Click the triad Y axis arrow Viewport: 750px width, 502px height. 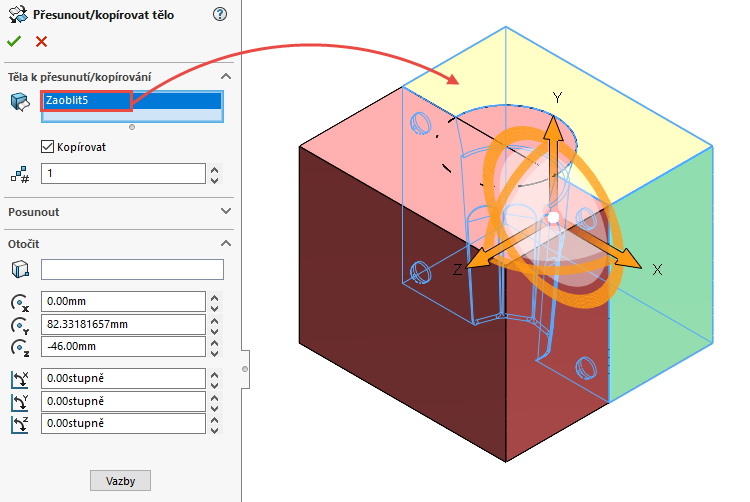click(x=553, y=128)
